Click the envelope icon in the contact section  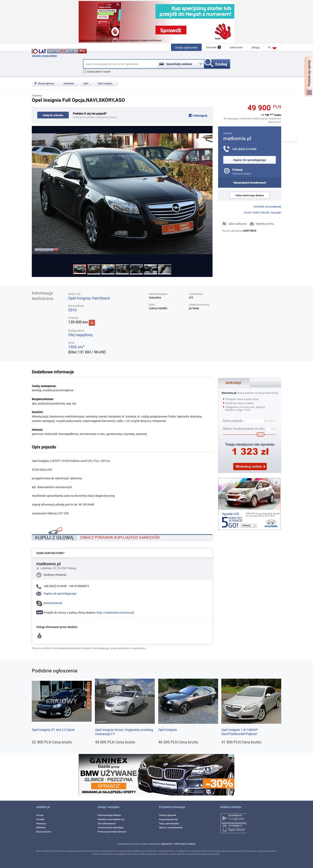(39, 594)
